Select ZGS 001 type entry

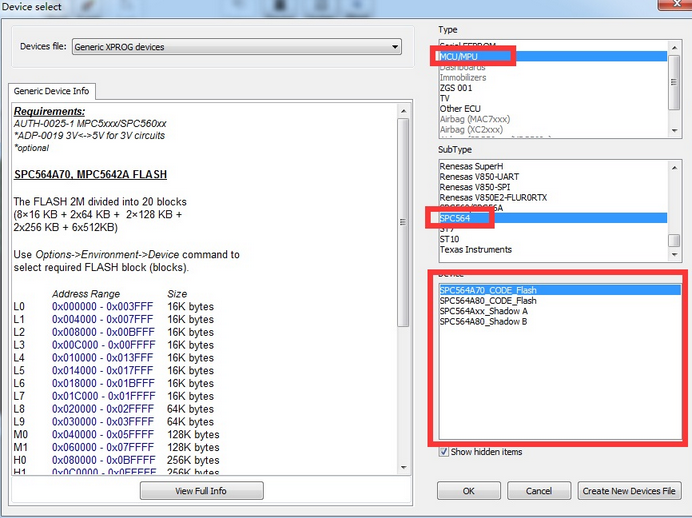tap(553, 88)
